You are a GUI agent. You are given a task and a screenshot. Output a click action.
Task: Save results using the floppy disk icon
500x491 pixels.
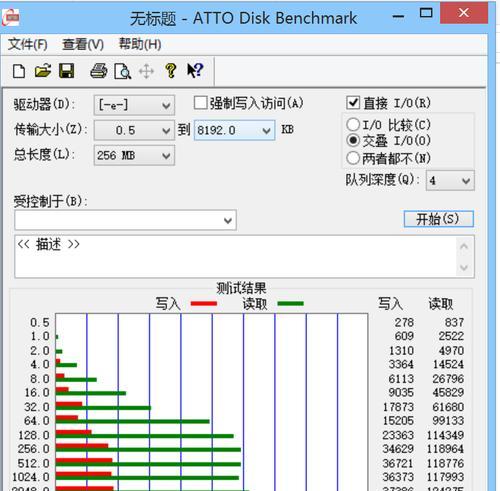point(66,71)
